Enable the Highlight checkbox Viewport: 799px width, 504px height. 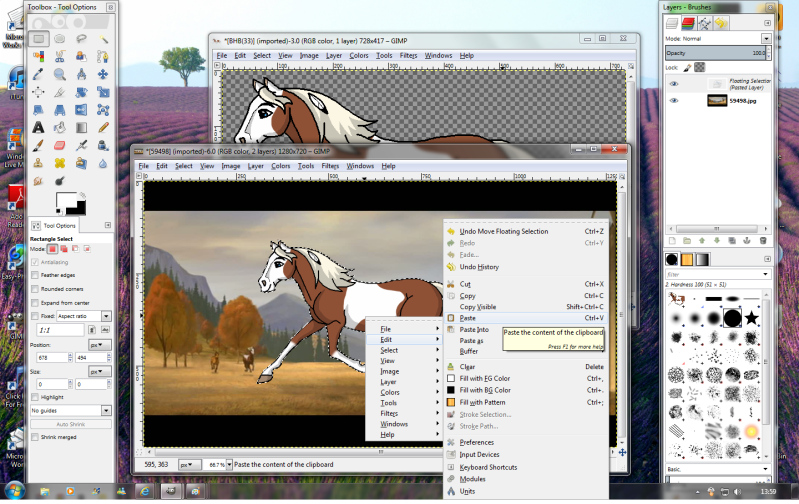point(35,397)
